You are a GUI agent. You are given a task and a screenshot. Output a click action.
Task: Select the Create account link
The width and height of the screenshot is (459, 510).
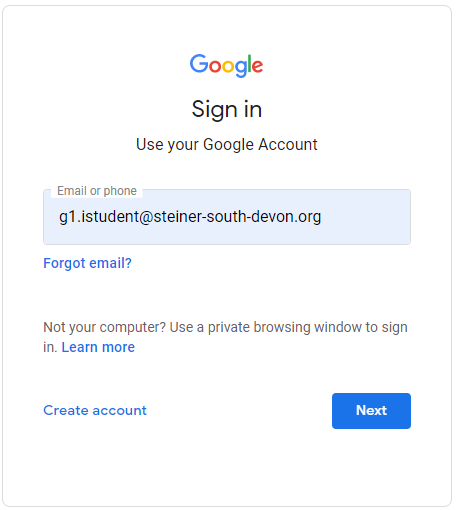95,410
